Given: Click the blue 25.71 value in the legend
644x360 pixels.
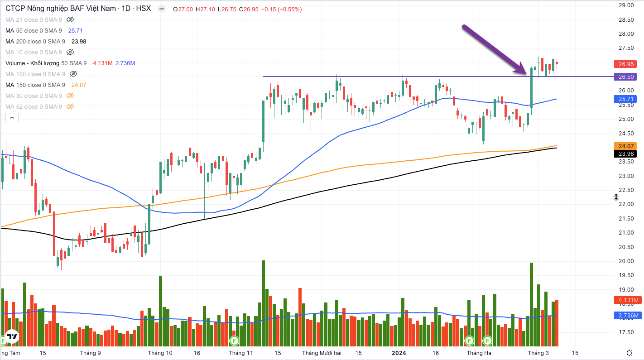Looking at the screenshot, I should pyautogui.click(x=75, y=30).
